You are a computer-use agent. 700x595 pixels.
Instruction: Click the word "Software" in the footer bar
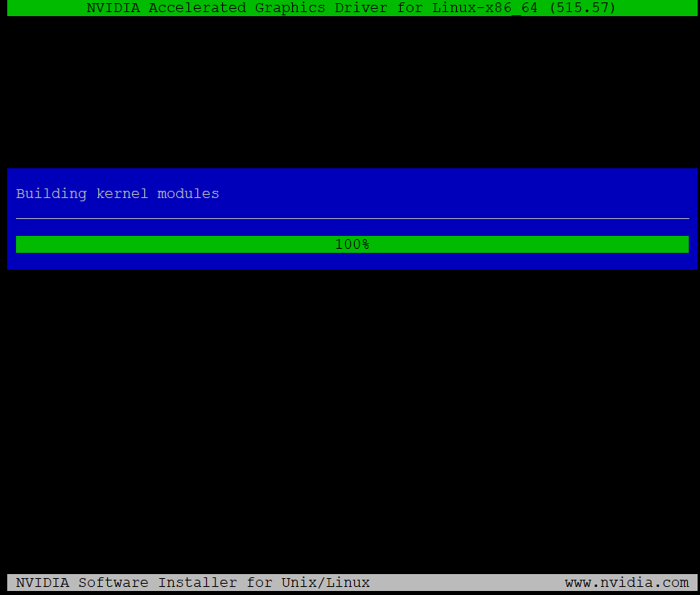pyautogui.click(x=113, y=583)
